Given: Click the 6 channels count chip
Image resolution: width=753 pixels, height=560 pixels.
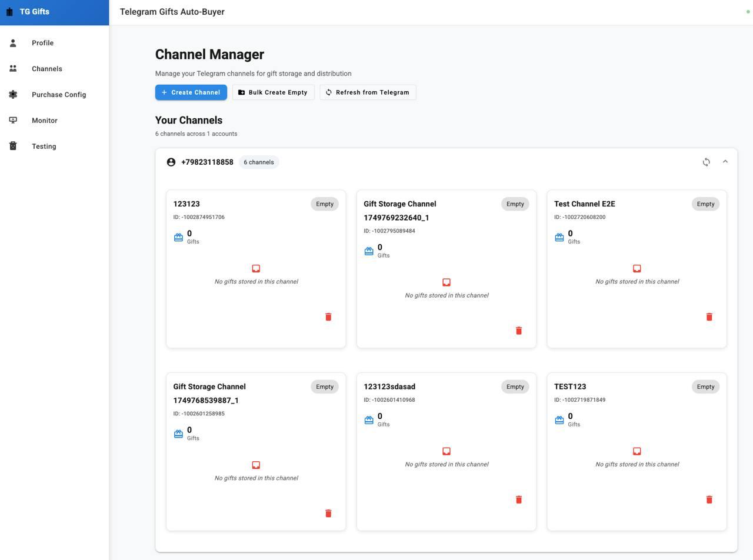Looking at the screenshot, I should [259, 162].
